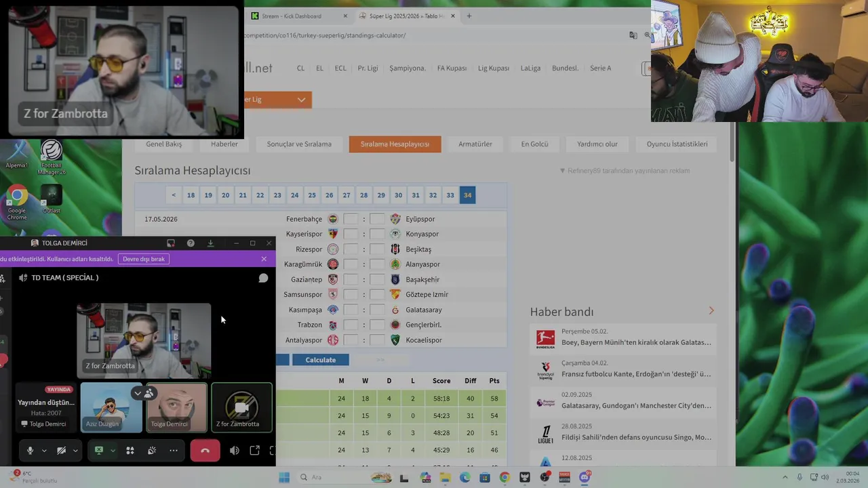The image size is (868, 488).
Task: Open 'Bundesl.' in site top navigation
Action: click(x=565, y=68)
